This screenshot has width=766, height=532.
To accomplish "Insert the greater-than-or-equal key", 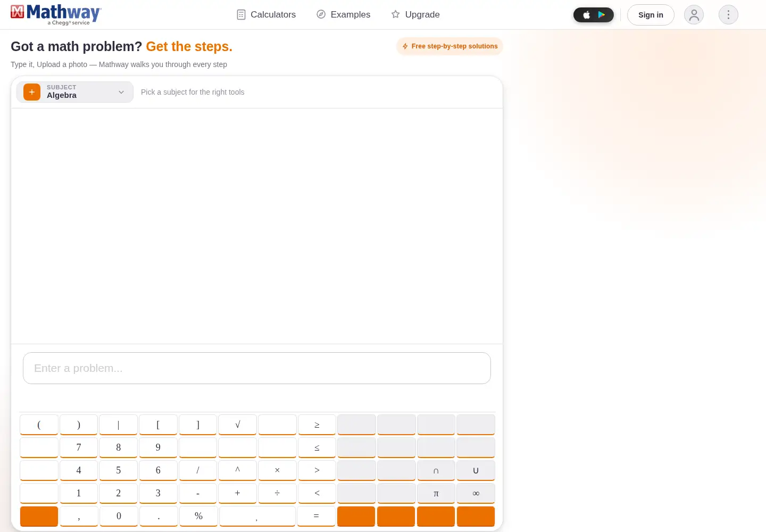I will point(317,425).
